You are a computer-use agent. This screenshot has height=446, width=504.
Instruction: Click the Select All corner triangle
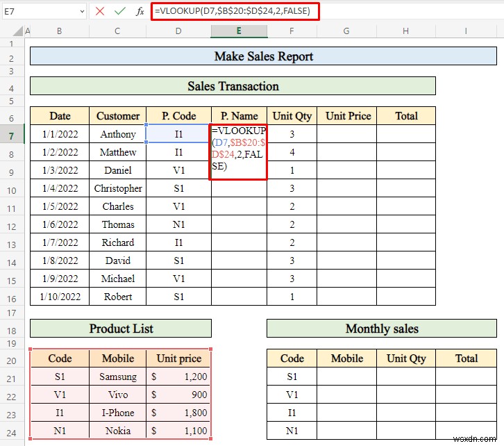click(x=18, y=31)
